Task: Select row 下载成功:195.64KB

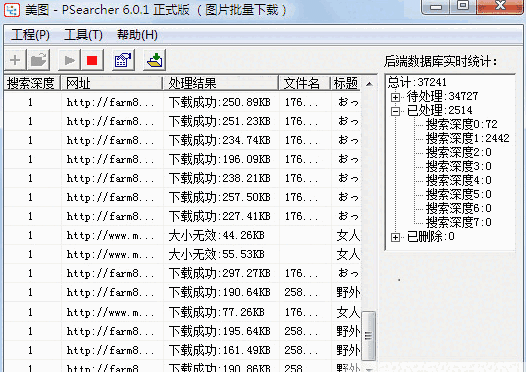Action: point(183,331)
